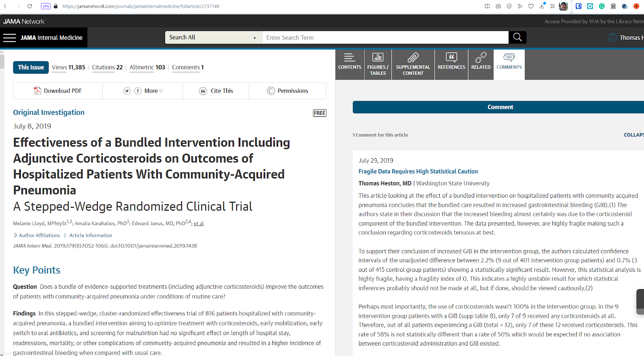Click Original Investigation category link

pyautogui.click(x=49, y=112)
